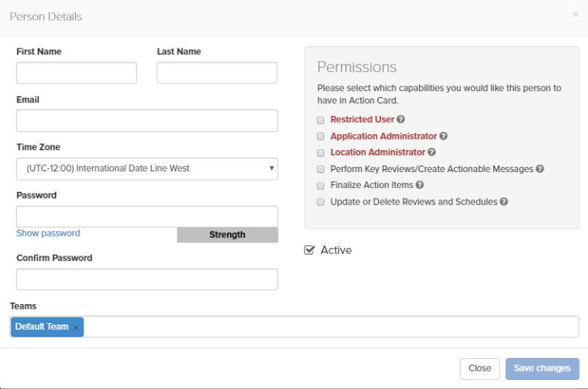Screen dimensions: 588x389
Task: Focus the First Name input field
Action: point(77,73)
